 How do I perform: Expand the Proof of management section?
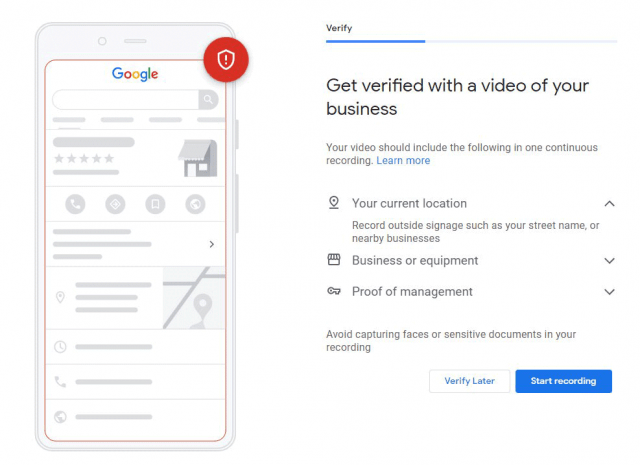pos(609,291)
